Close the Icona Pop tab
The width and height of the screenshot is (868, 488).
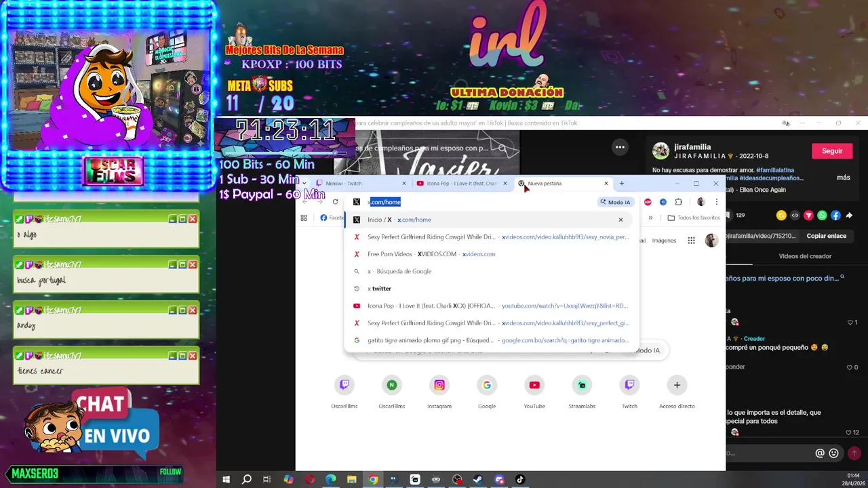coord(505,183)
